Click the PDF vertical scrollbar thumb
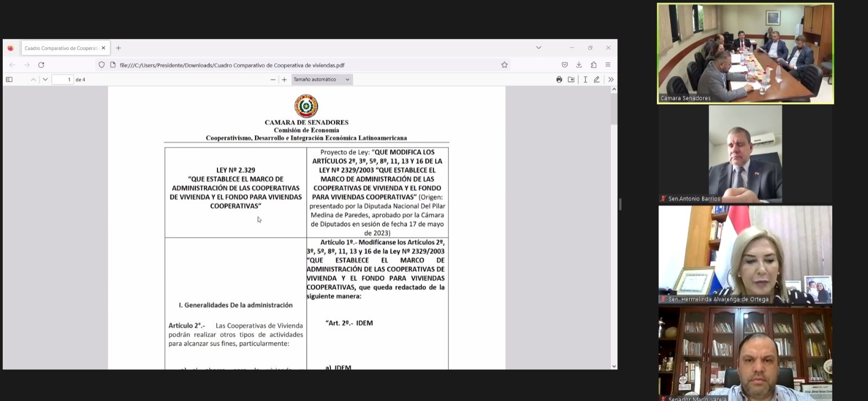This screenshot has width=868, height=401. [x=614, y=109]
